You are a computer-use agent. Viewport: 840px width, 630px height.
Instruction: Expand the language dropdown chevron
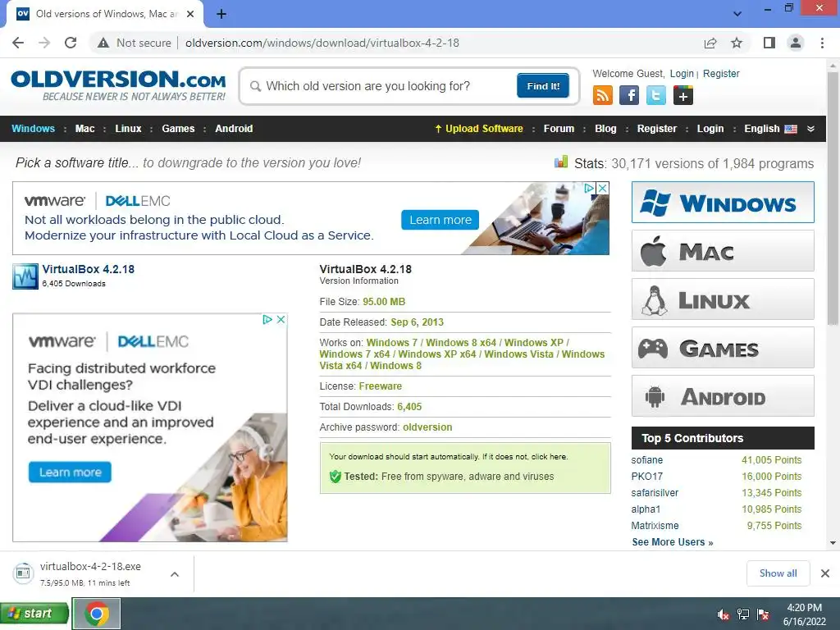pyautogui.click(x=810, y=129)
